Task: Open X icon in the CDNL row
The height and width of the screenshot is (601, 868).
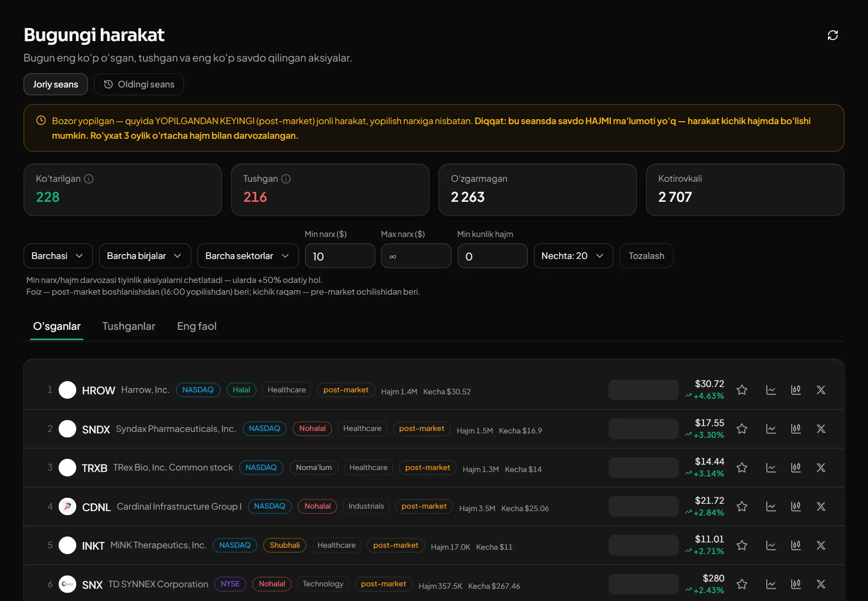Action: tap(821, 506)
